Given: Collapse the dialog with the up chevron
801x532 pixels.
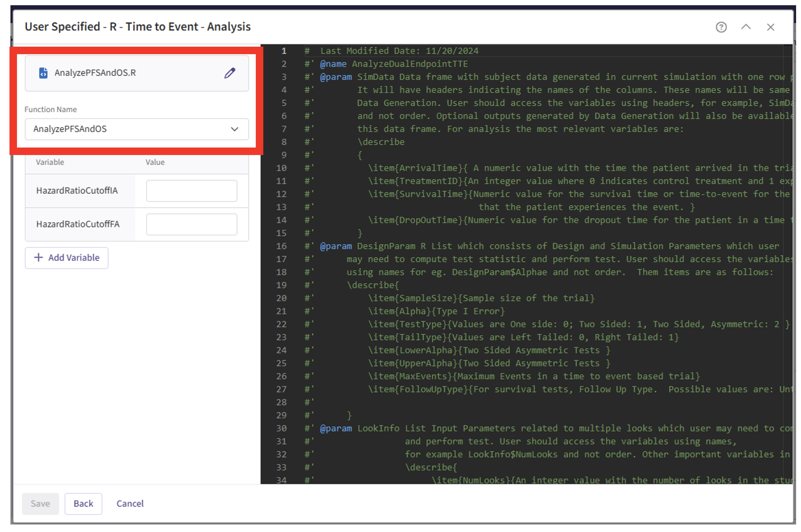Looking at the screenshot, I should 746,27.
